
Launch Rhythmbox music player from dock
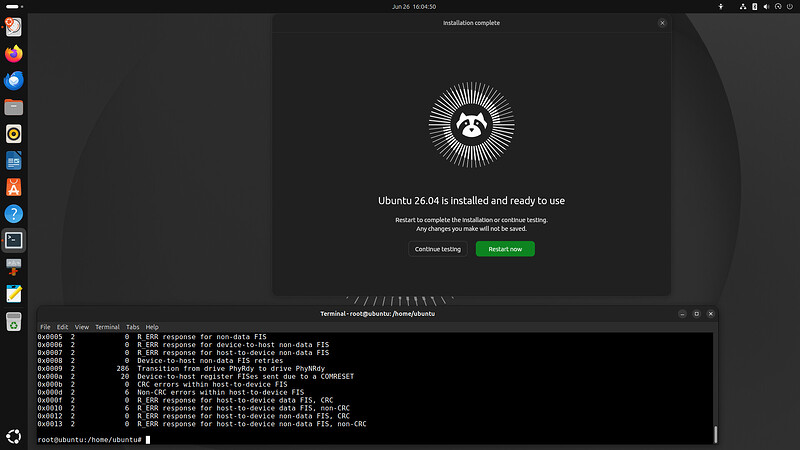tap(13, 134)
